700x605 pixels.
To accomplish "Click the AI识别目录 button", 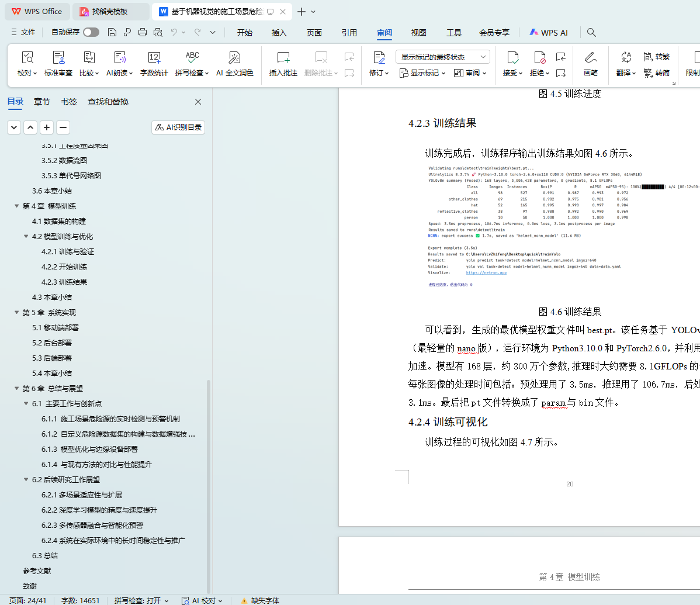I will pyautogui.click(x=178, y=127).
